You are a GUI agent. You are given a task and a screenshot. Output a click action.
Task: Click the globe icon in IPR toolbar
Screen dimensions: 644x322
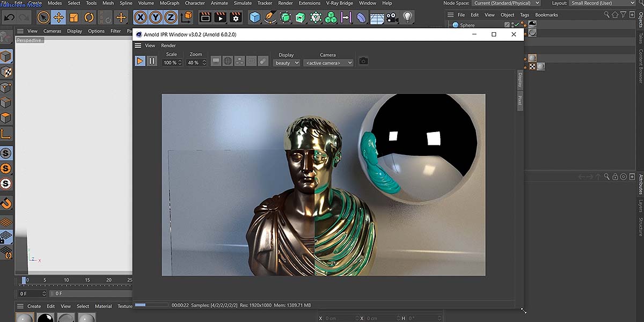[x=228, y=61]
